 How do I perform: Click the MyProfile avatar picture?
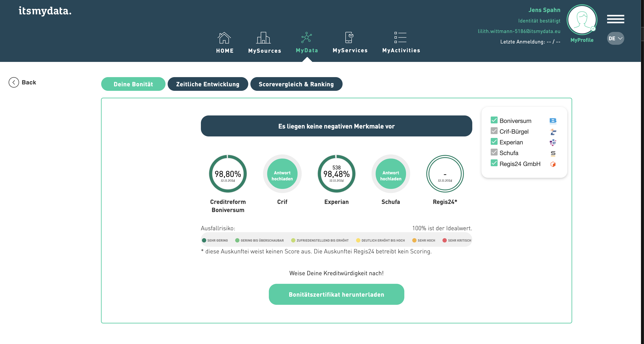coord(582,20)
